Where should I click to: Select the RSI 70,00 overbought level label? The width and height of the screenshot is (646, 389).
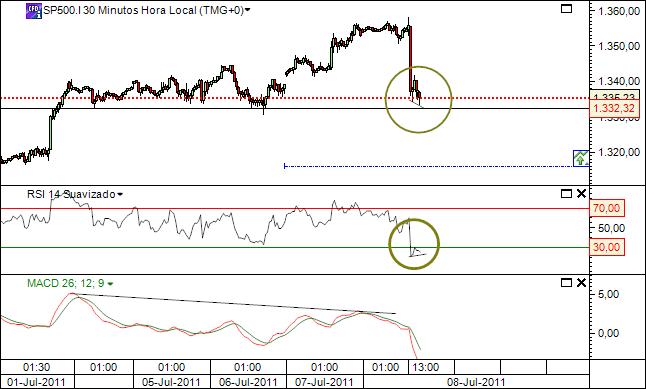point(607,208)
